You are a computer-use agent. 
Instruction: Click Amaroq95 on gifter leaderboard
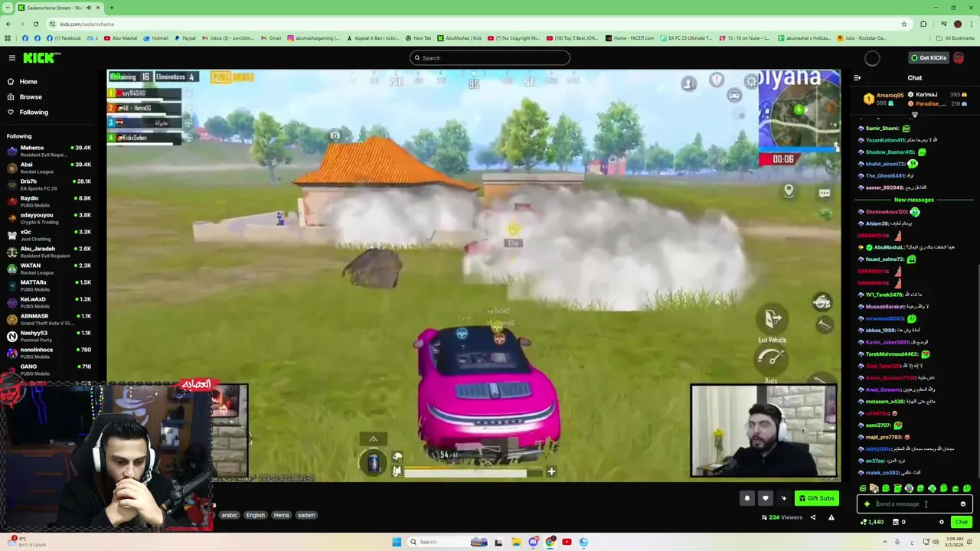pos(890,95)
